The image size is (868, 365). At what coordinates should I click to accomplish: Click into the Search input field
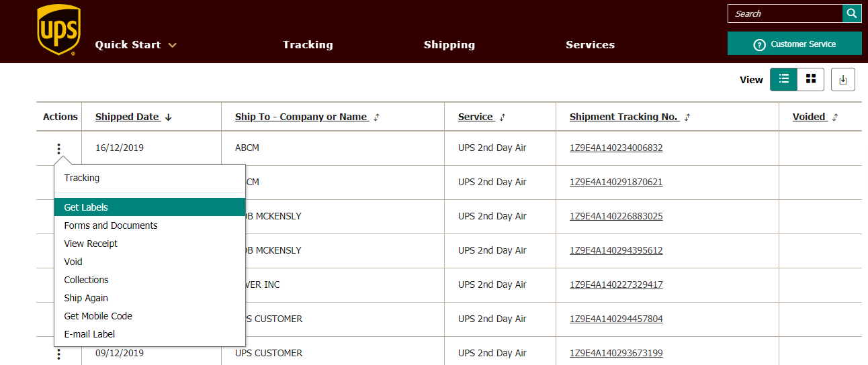784,13
